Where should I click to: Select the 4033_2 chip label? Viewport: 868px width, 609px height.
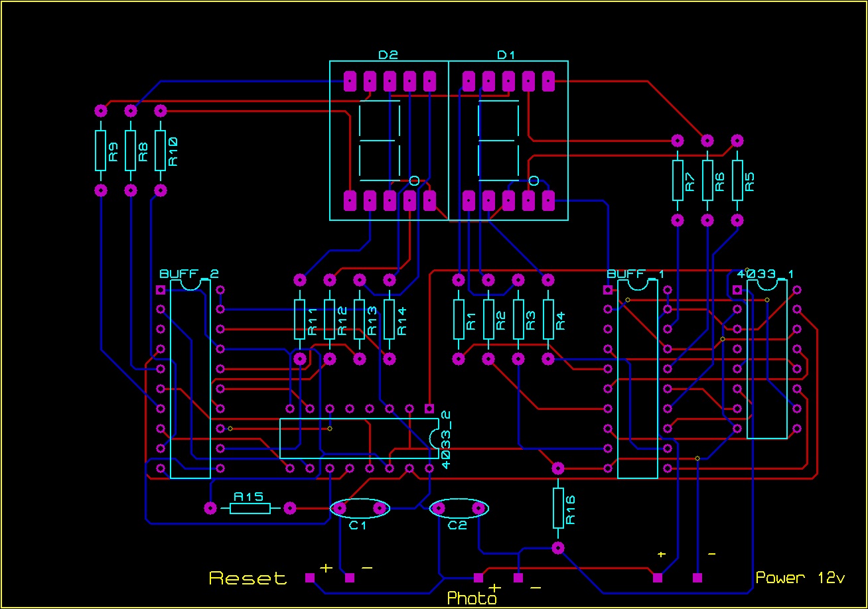(446, 440)
